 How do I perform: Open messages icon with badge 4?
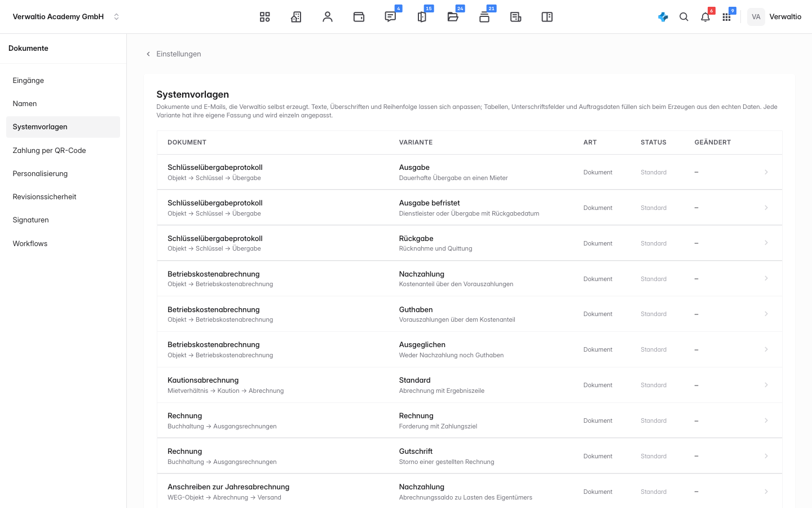point(390,17)
